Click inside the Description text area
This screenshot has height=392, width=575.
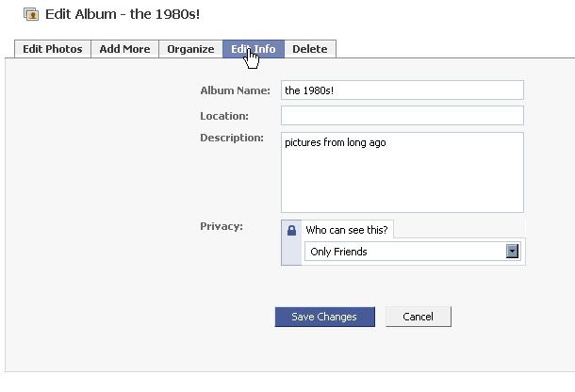(x=402, y=172)
